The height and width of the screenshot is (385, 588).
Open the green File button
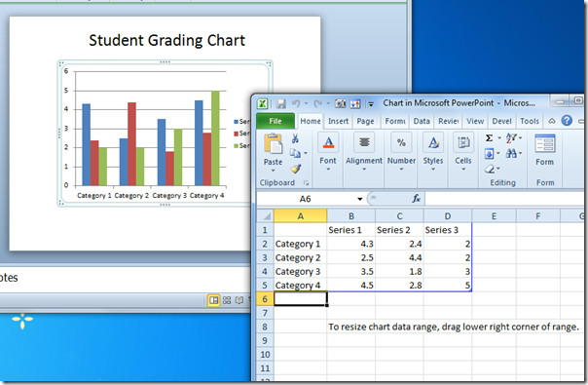[x=276, y=121]
